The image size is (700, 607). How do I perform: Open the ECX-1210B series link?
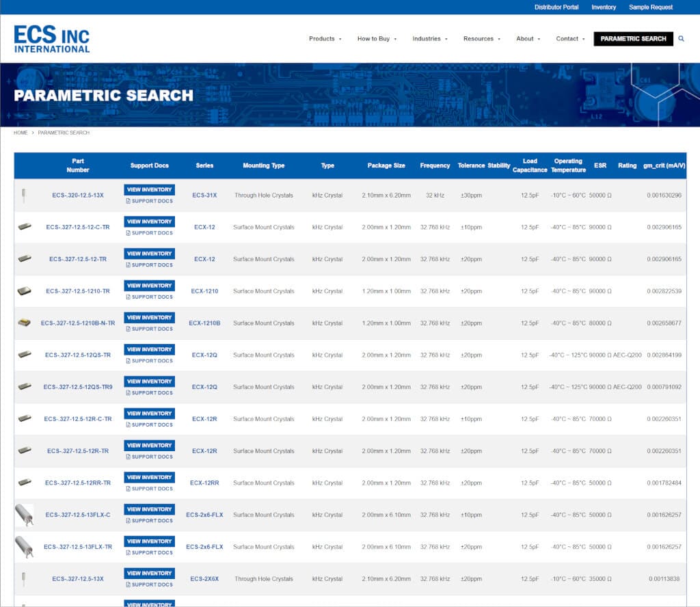[204, 323]
